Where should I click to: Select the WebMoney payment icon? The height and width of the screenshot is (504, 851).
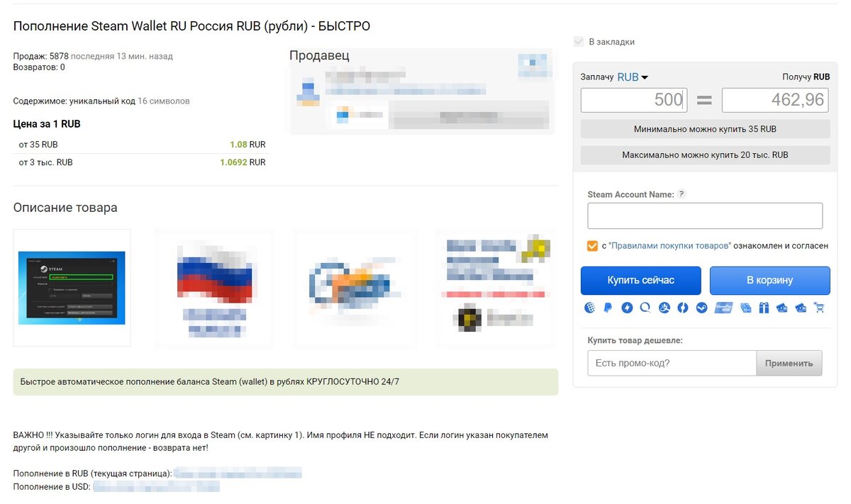pyautogui.click(x=590, y=308)
